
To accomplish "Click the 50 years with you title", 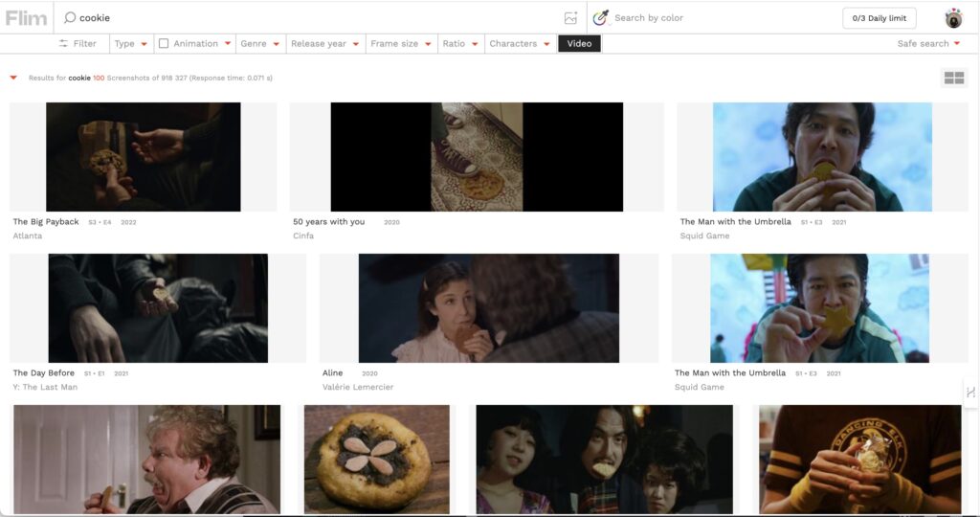I will (x=329, y=222).
